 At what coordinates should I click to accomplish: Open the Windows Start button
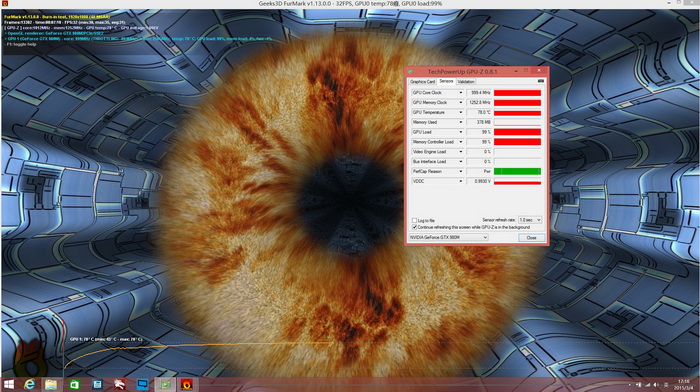[8, 384]
